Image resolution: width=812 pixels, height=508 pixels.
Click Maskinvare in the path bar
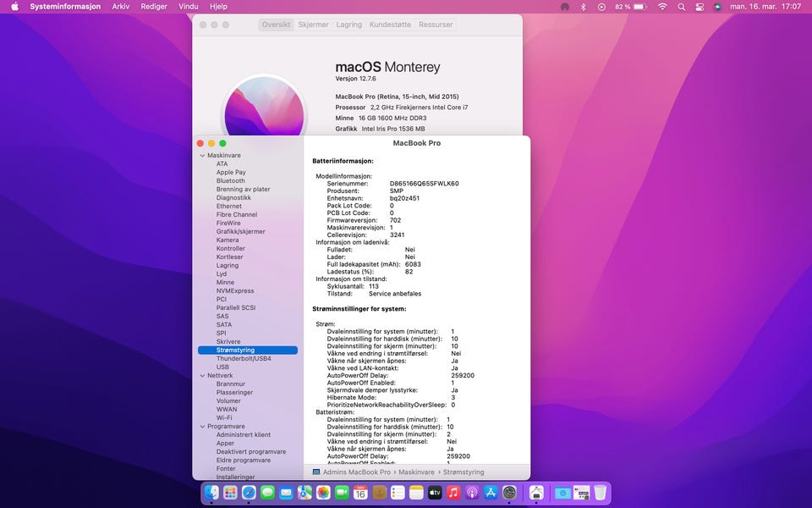point(416,472)
